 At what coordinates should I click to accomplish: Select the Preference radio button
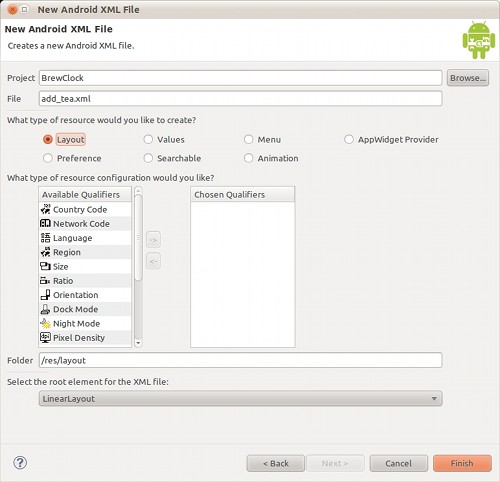point(48,158)
